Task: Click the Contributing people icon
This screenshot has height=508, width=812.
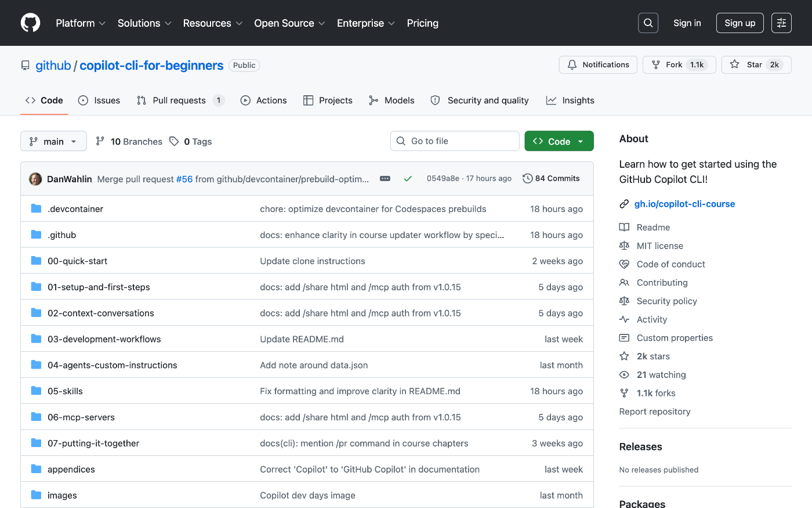Action: pyautogui.click(x=624, y=283)
